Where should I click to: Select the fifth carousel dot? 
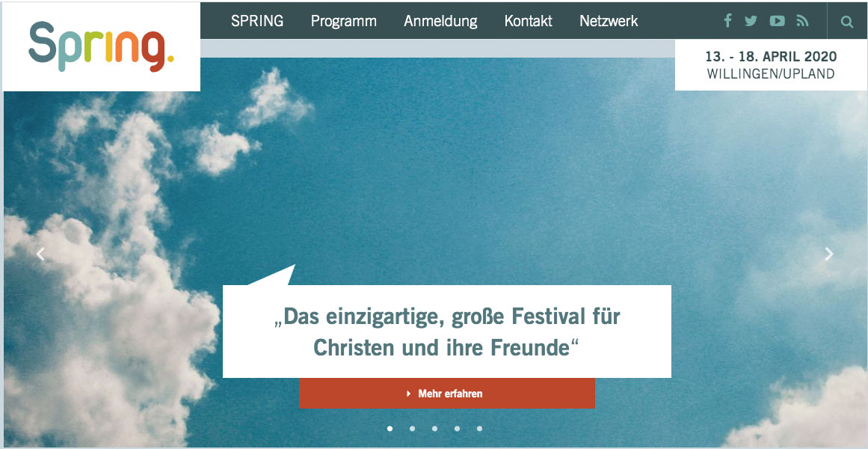click(x=479, y=429)
